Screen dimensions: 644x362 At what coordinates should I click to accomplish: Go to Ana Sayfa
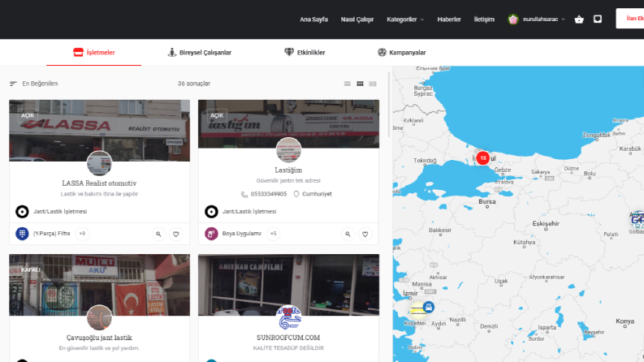(x=313, y=19)
